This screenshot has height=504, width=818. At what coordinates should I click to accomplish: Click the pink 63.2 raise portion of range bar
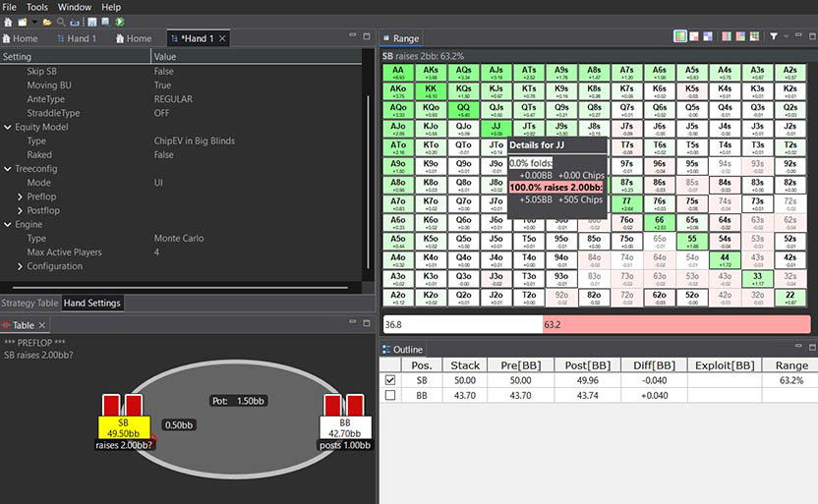pyautogui.click(x=676, y=324)
